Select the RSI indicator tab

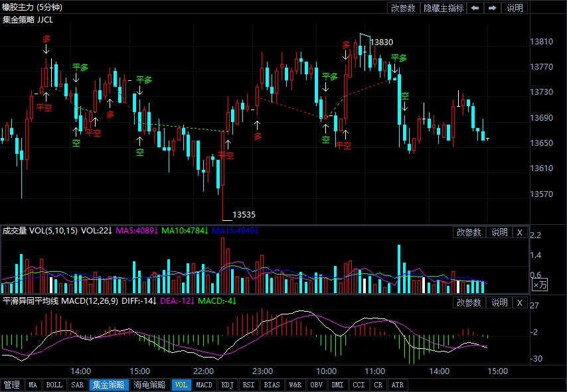click(x=248, y=385)
